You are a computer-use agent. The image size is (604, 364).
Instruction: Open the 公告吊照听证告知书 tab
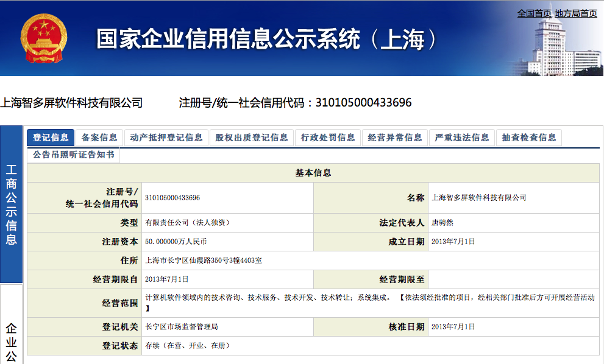point(74,155)
